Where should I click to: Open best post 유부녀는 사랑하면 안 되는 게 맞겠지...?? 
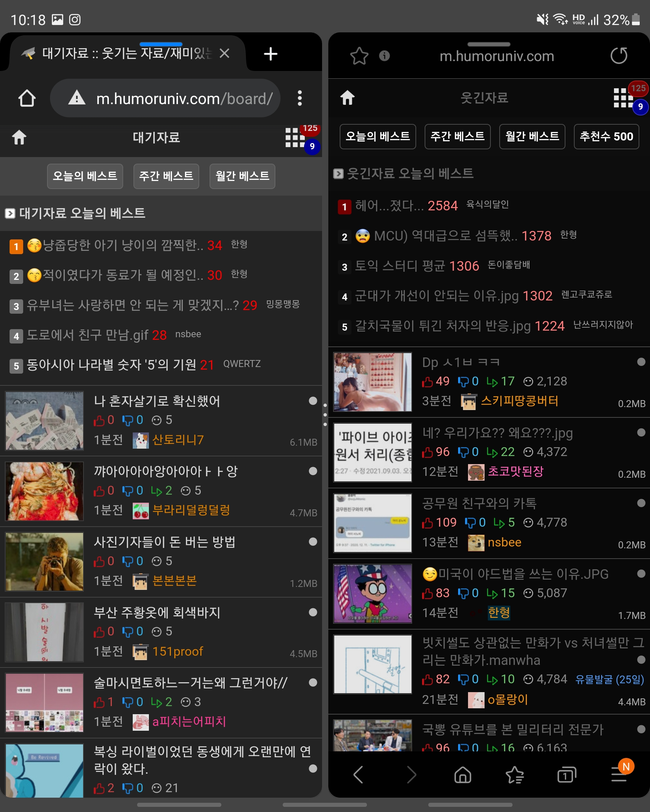133,305
